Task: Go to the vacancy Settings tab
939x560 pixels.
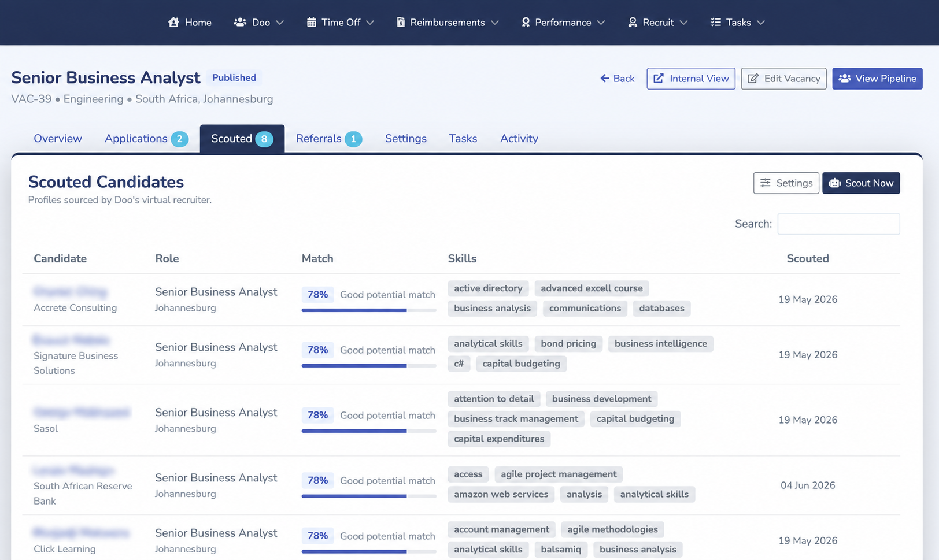Action: point(406,139)
